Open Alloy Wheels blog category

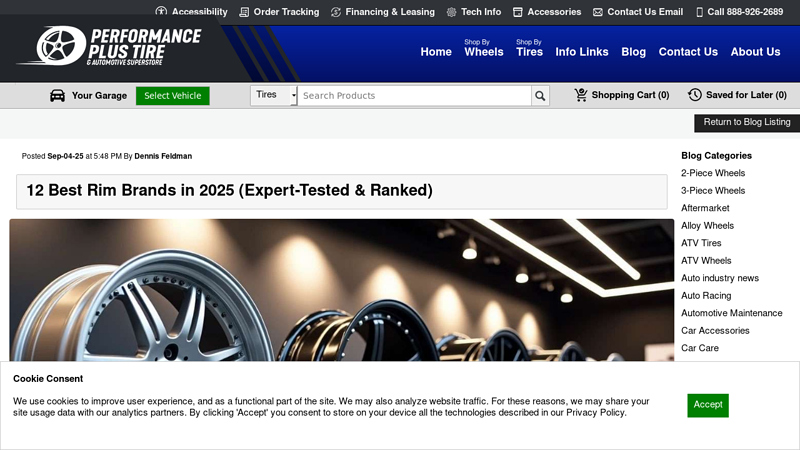[707, 226]
